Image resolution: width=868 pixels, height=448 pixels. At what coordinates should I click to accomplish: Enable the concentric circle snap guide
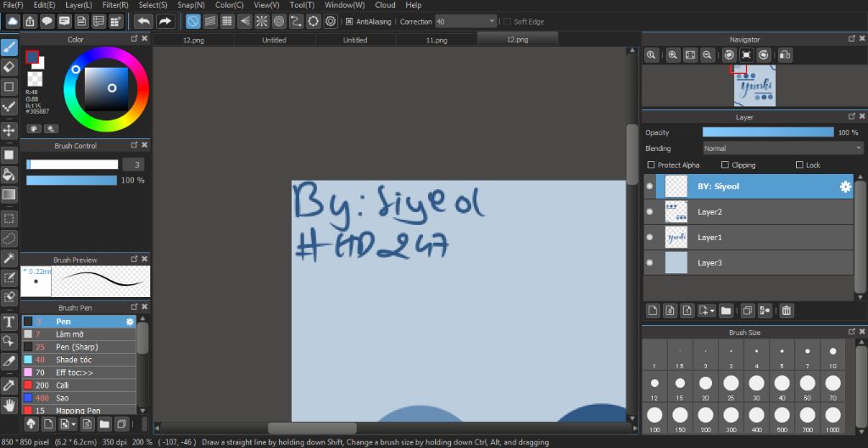pos(279,21)
